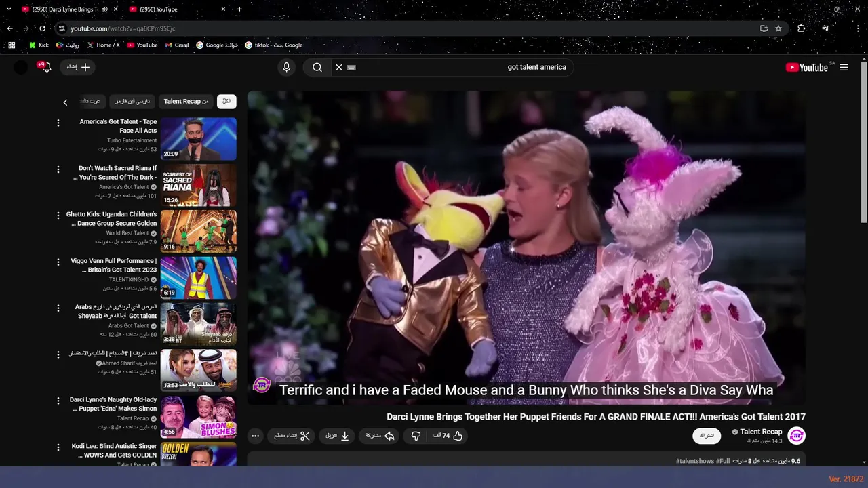Click the Create plus button
The width and height of the screenshot is (868, 488).
[x=79, y=67]
